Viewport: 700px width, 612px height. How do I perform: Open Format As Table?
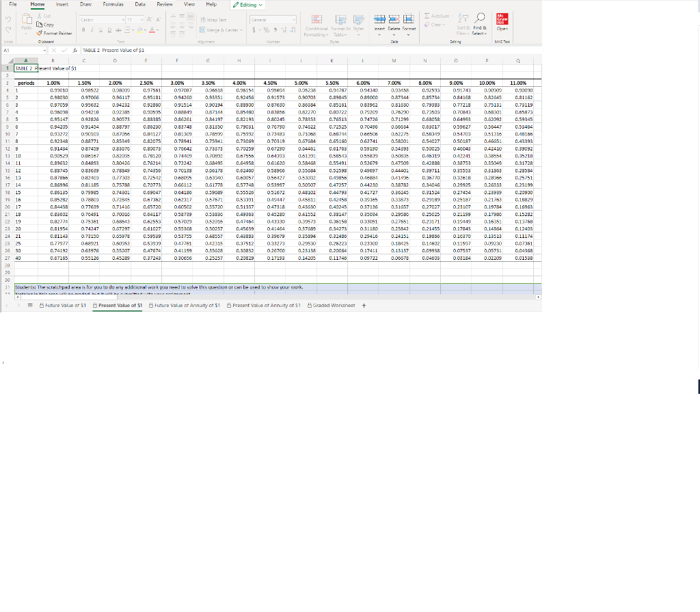[x=340, y=25]
